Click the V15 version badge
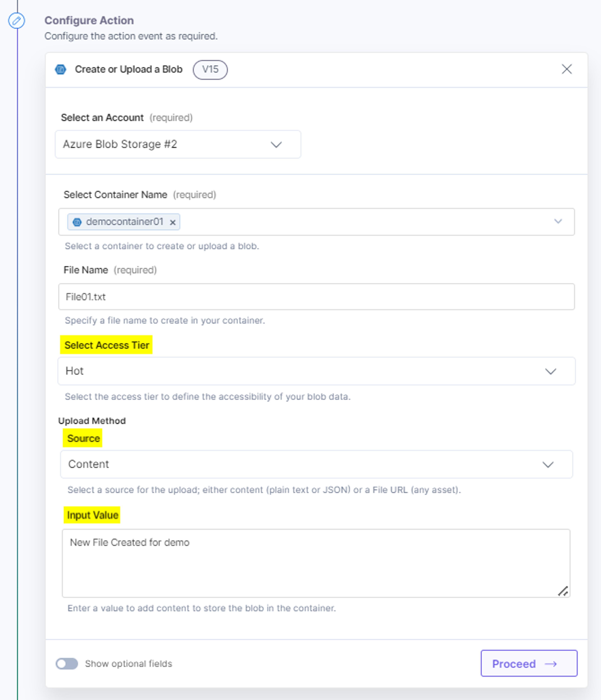 tap(210, 70)
